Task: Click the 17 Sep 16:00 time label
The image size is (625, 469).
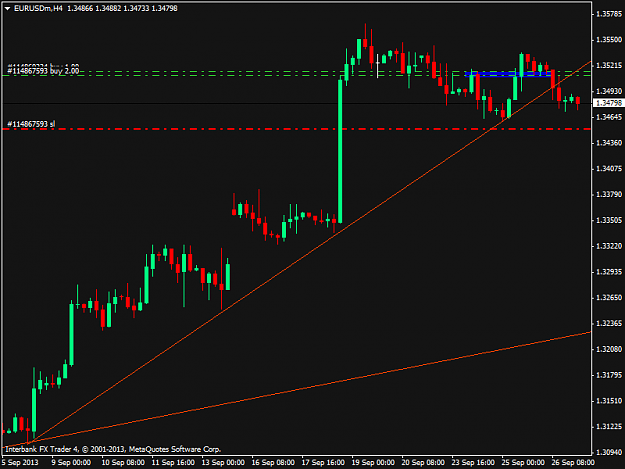Action: point(323,463)
